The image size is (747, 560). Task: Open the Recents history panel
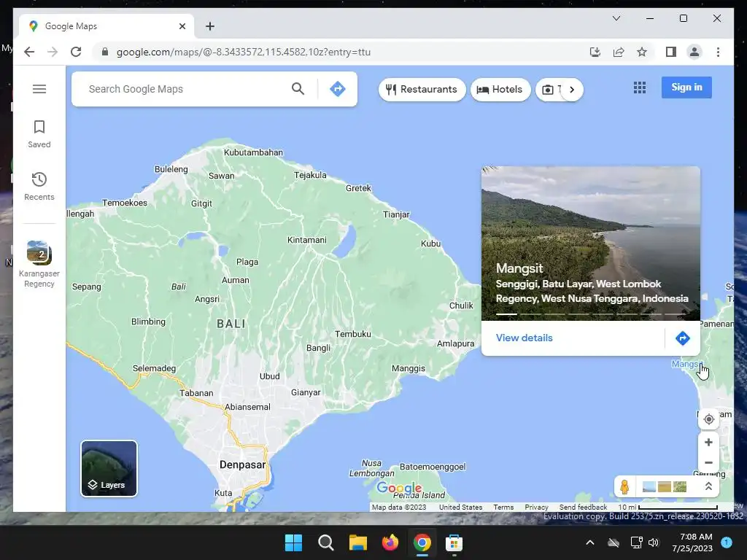pyautogui.click(x=39, y=186)
